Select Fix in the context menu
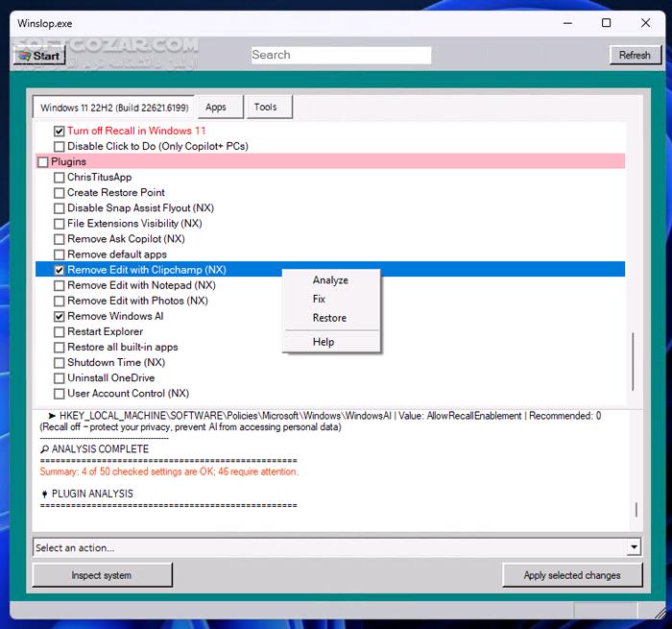 click(x=319, y=299)
